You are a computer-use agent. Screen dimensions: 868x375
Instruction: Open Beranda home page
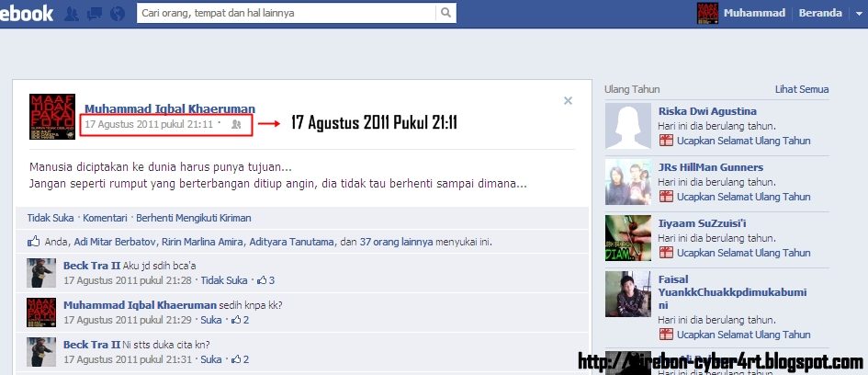coord(820,13)
